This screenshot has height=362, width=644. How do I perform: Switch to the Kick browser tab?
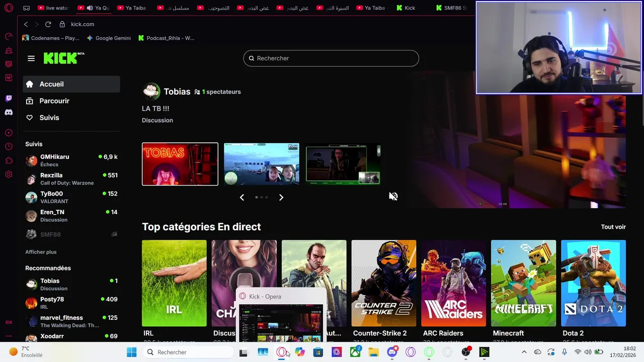(410, 8)
